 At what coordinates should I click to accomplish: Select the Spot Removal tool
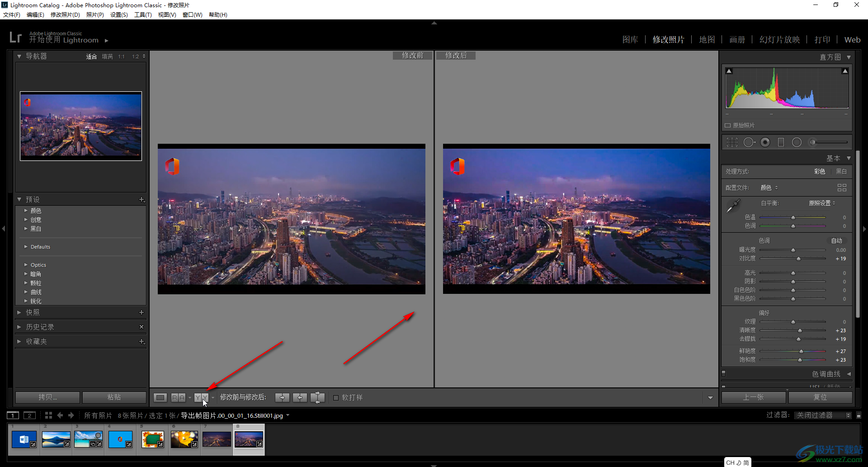749,142
